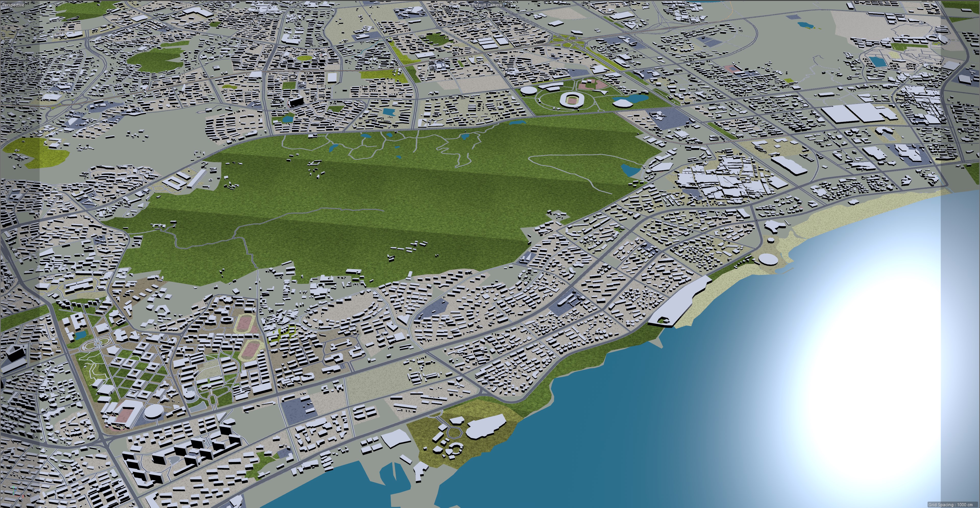Select the row of big white warehouse roofs
The height and width of the screenshot is (508, 980).
tap(858, 113)
